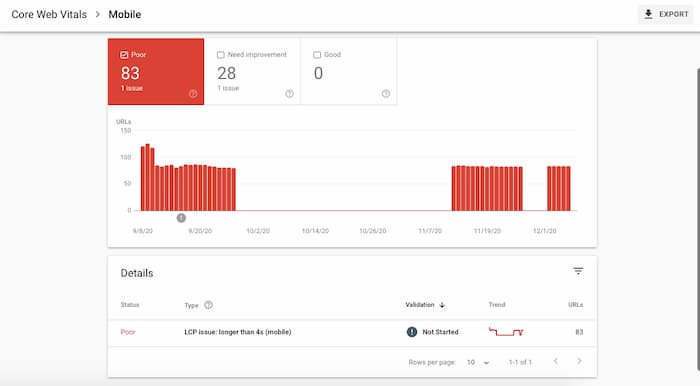700x386 pixels.
Task: Open help icon on Good card
Action: tap(386, 94)
